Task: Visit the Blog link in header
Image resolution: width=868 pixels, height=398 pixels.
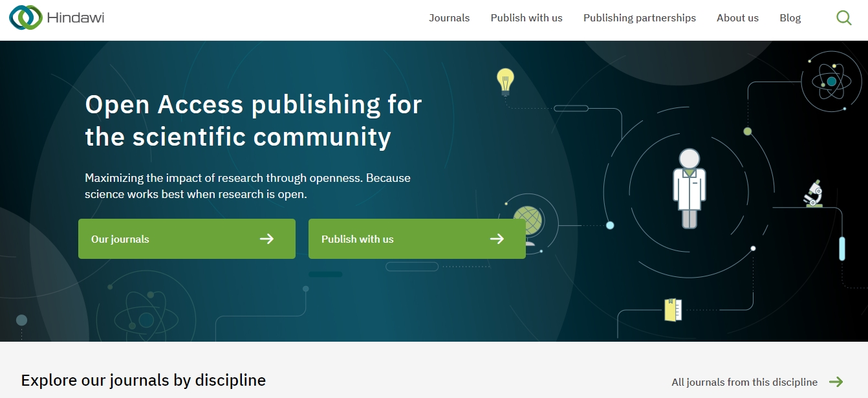Action: (790, 18)
